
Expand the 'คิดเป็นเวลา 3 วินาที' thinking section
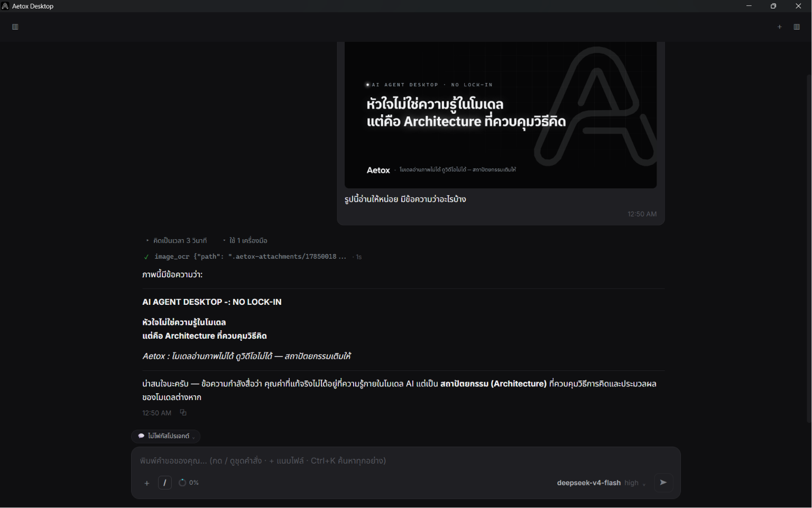pyautogui.click(x=177, y=241)
